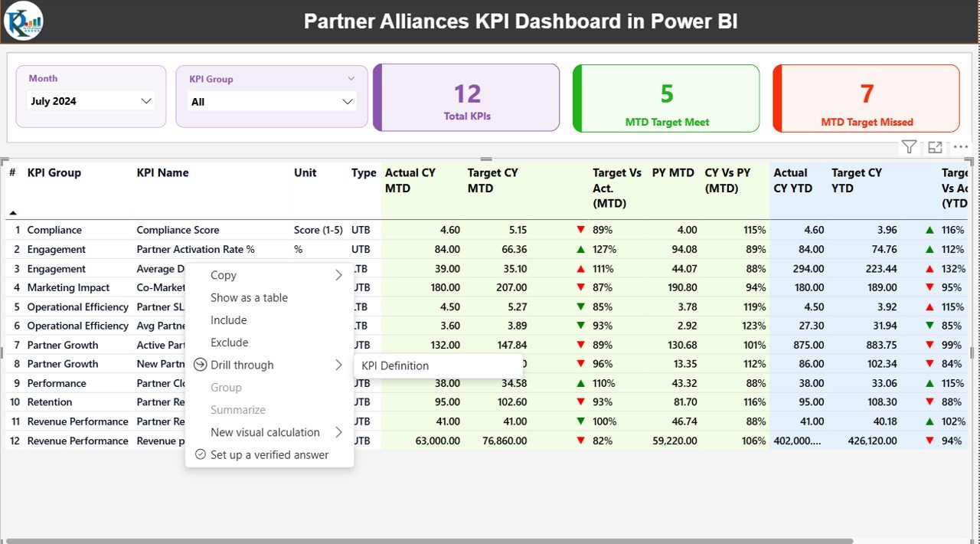
Task: Expand the New visual calculation submenu
Action: pos(338,432)
